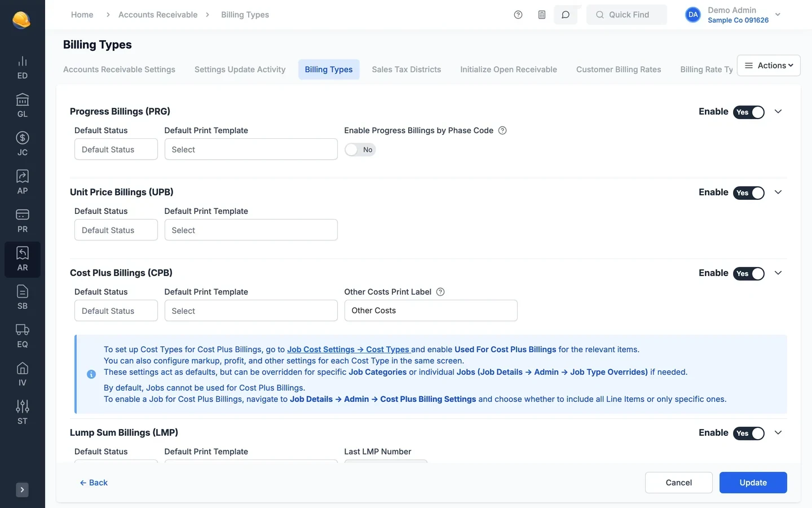Viewport: 812px width, 508px height.
Task: Switch to Customer Billing Rates tab
Action: [x=619, y=69]
